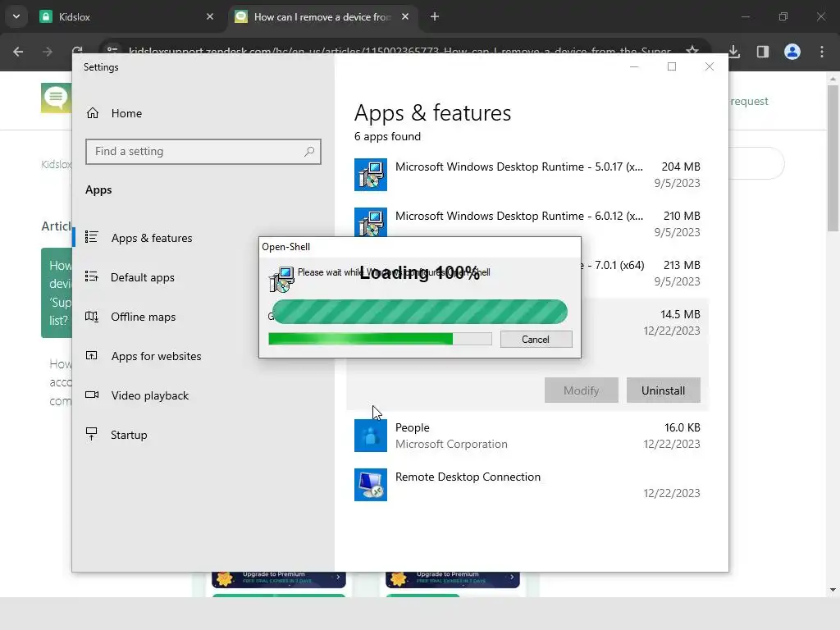Screen dimensions: 840x630
Task: Focus the Find a setting search box
Action: point(203,152)
